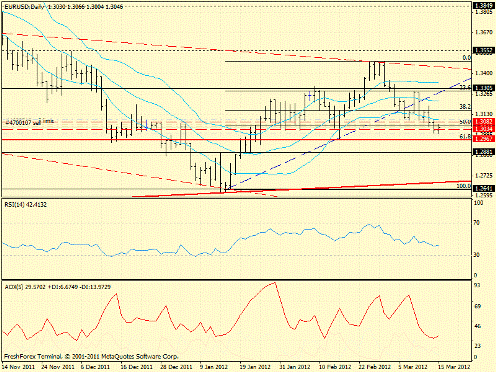Click the 24 Nov 2011 date label
Viewport: 496px width, 372px height.
[x=58, y=367]
